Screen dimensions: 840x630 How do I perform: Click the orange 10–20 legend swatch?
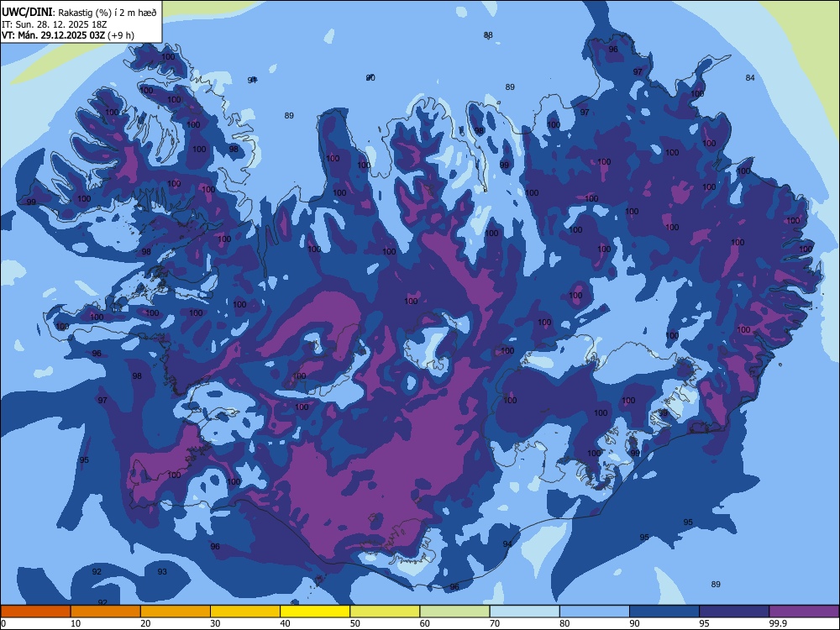coord(106,612)
